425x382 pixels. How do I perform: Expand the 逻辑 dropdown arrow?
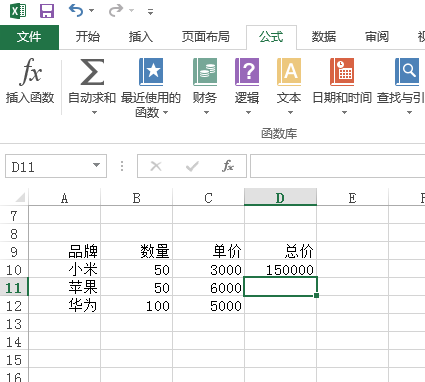tap(248, 113)
